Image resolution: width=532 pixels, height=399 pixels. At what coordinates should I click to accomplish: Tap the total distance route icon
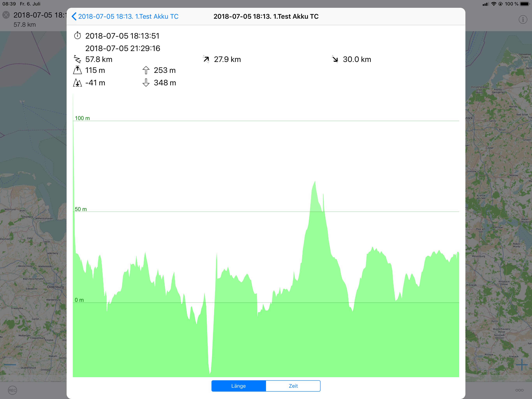coord(78,59)
